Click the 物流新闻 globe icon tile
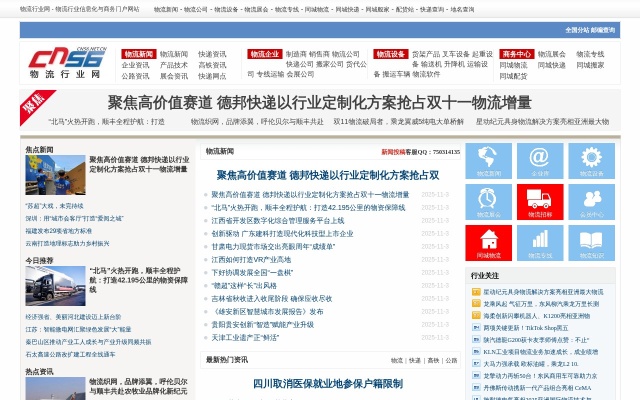640x400 pixels. pos(489,161)
